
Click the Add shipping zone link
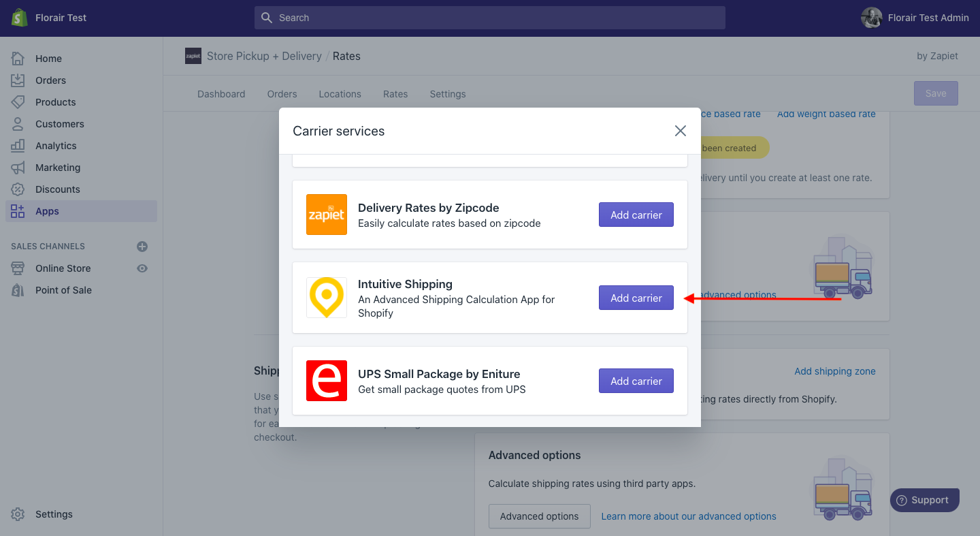[x=835, y=371]
